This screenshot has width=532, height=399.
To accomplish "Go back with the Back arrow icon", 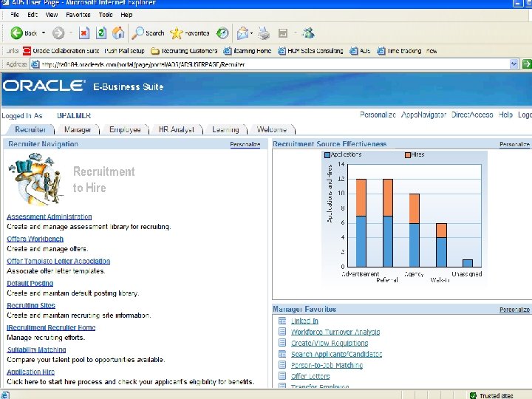I will tap(16, 33).
